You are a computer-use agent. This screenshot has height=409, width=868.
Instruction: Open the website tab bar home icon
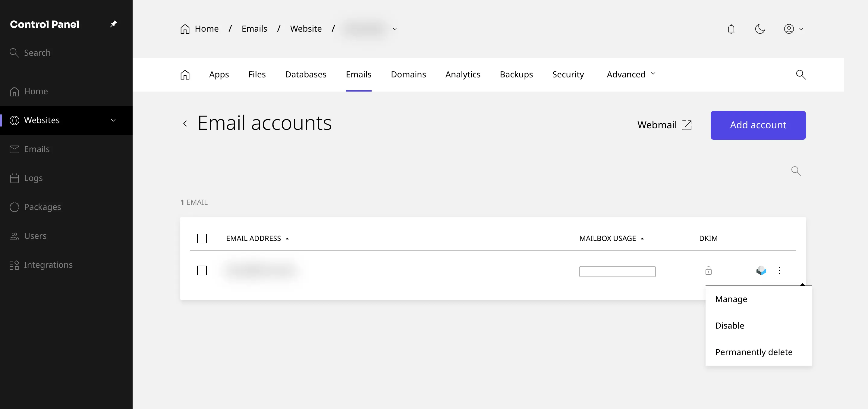[185, 74]
